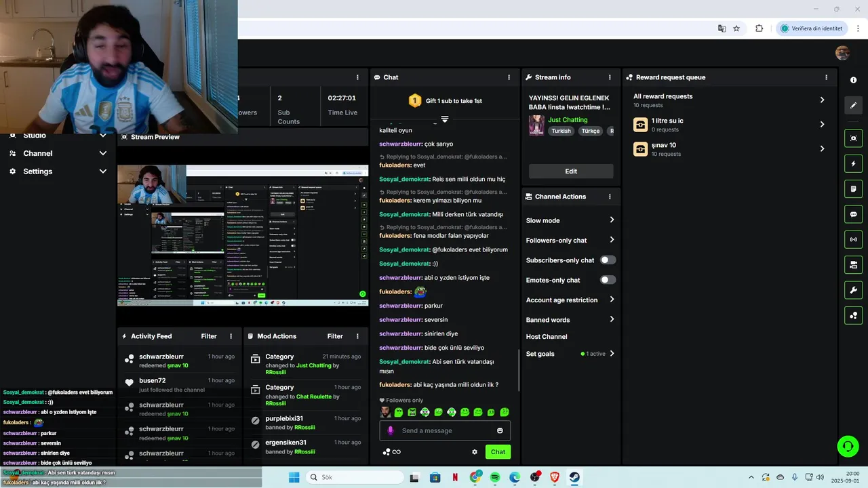Open the note page sidebar icon
Viewport: 868px width, 488px height.
point(853,188)
